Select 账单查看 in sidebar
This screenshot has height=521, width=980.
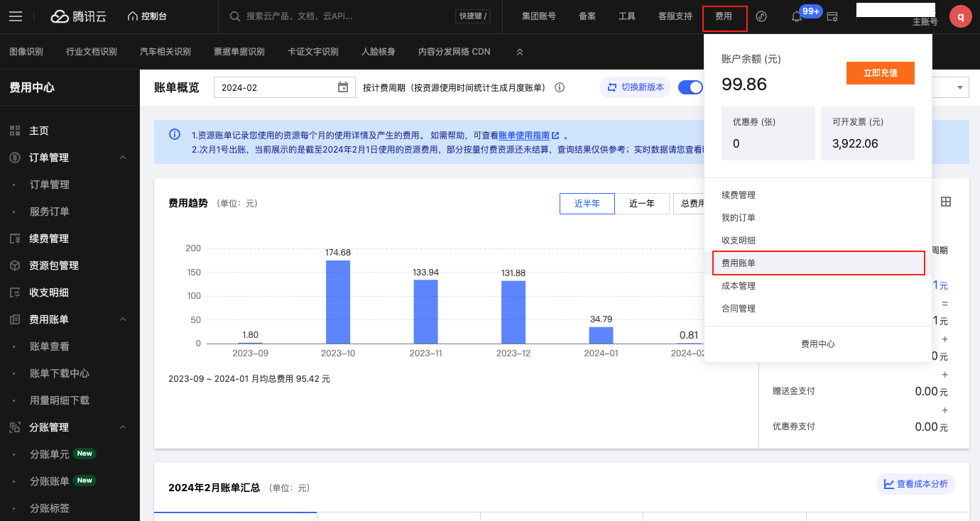(x=50, y=346)
